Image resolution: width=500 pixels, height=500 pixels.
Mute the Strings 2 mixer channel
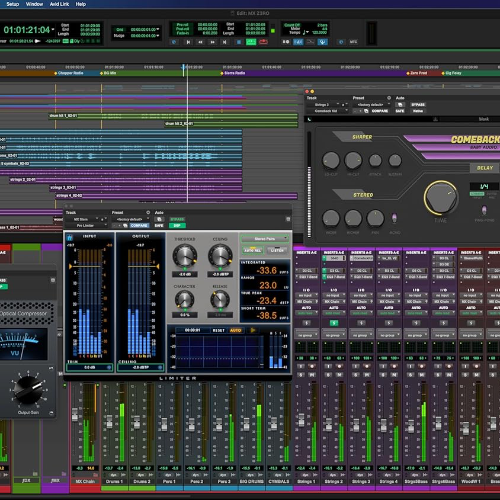[339, 375]
